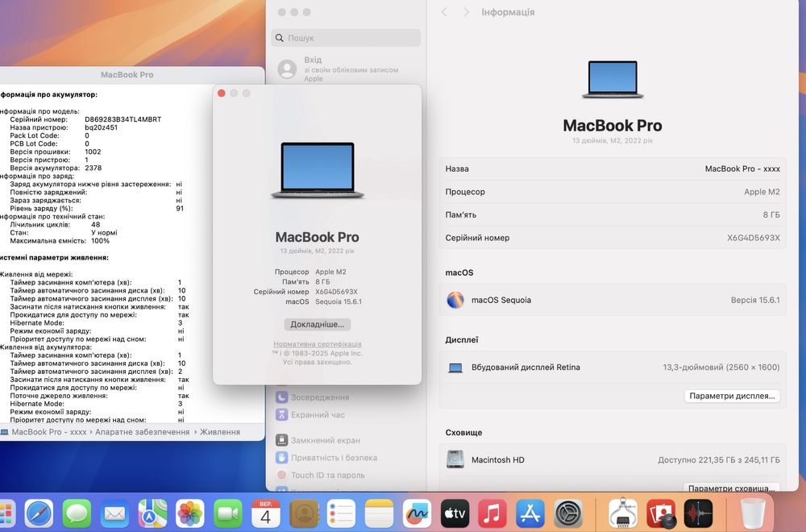The height and width of the screenshot is (532, 806).
Task: Click the MacBook image in About window
Action: [x=318, y=170]
